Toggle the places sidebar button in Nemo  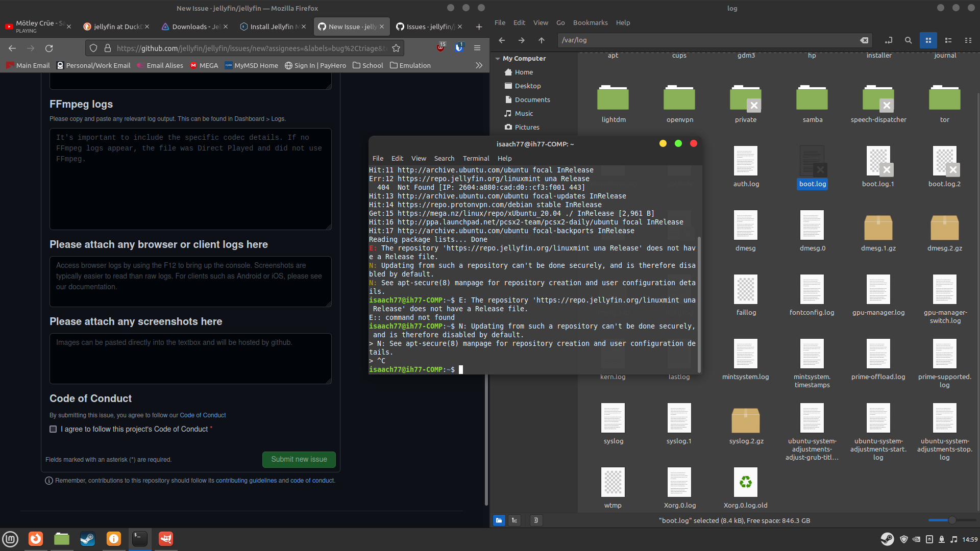coord(499,520)
